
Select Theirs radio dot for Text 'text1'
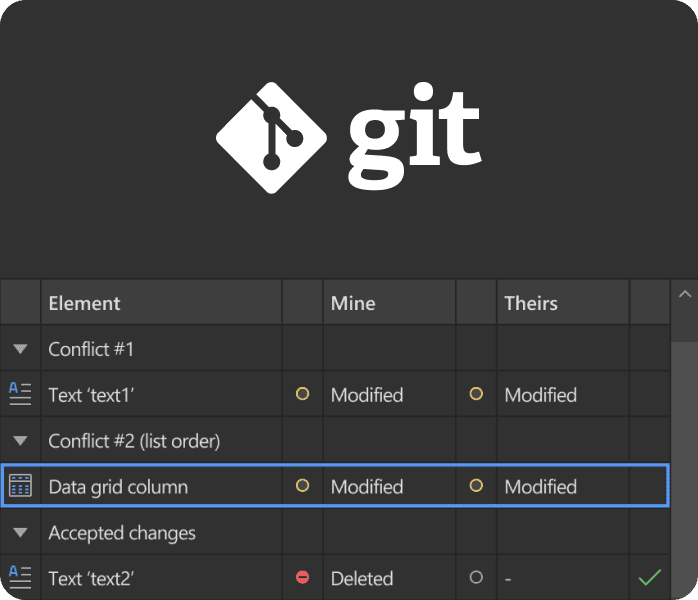point(476,394)
